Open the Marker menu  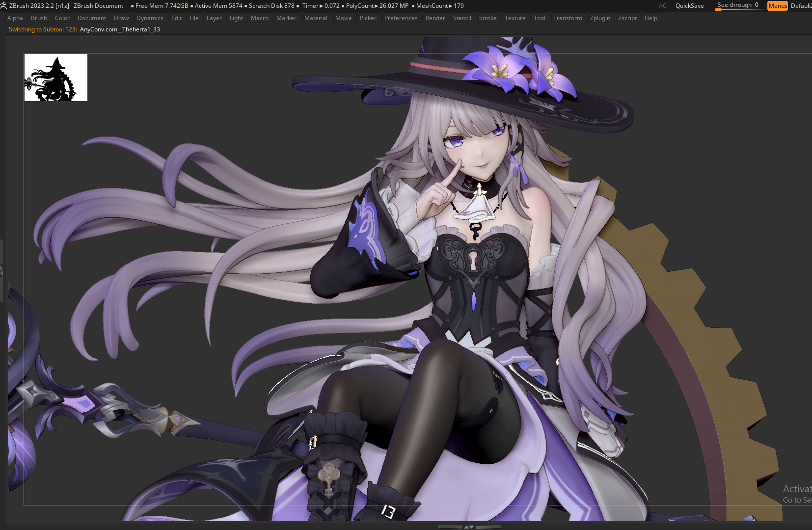[287, 18]
